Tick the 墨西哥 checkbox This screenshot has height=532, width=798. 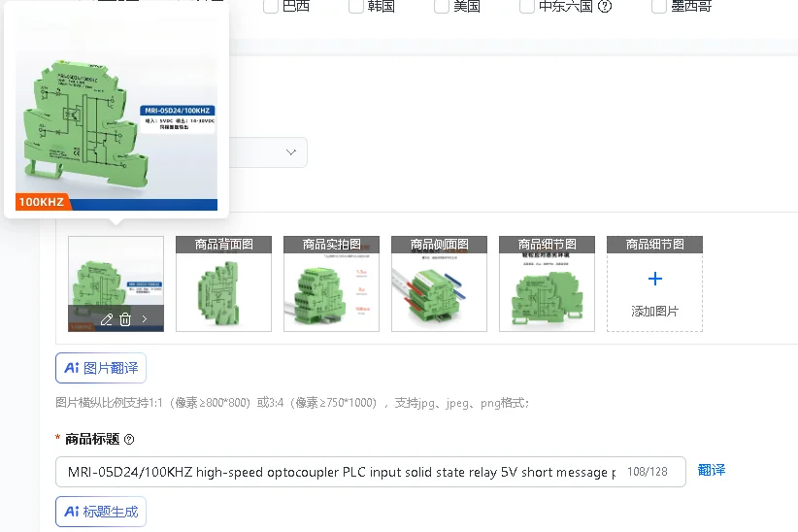659,6
